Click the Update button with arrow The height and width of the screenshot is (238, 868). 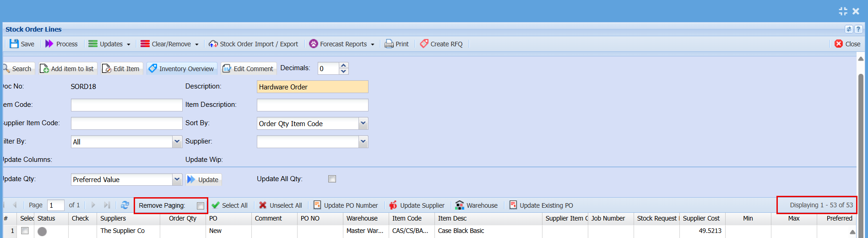coord(203,179)
